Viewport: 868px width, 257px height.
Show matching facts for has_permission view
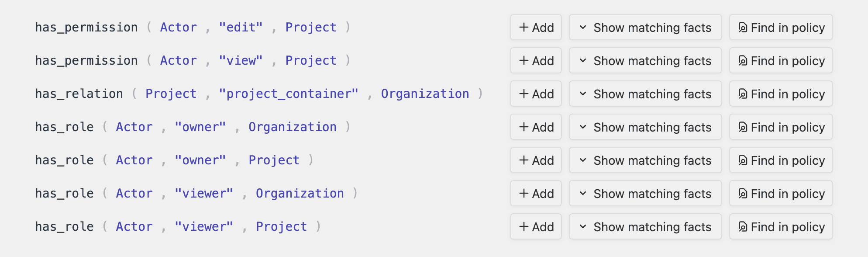pos(645,61)
